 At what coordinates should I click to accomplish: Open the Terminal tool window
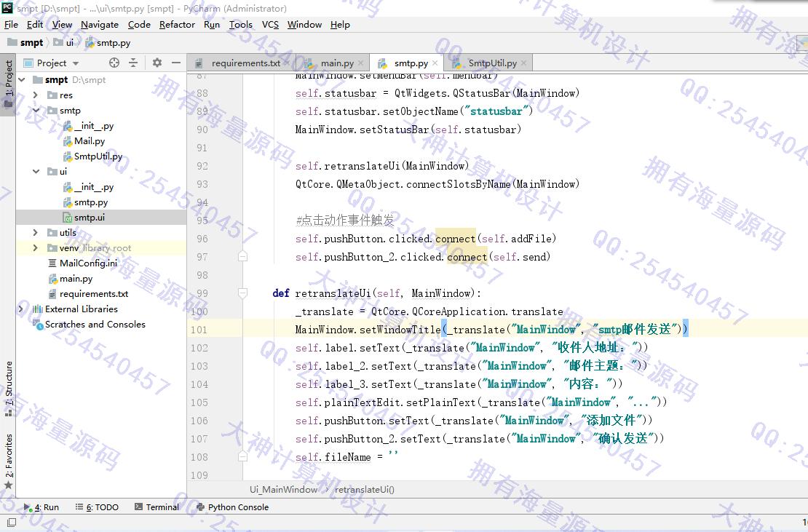(x=157, y=507)
